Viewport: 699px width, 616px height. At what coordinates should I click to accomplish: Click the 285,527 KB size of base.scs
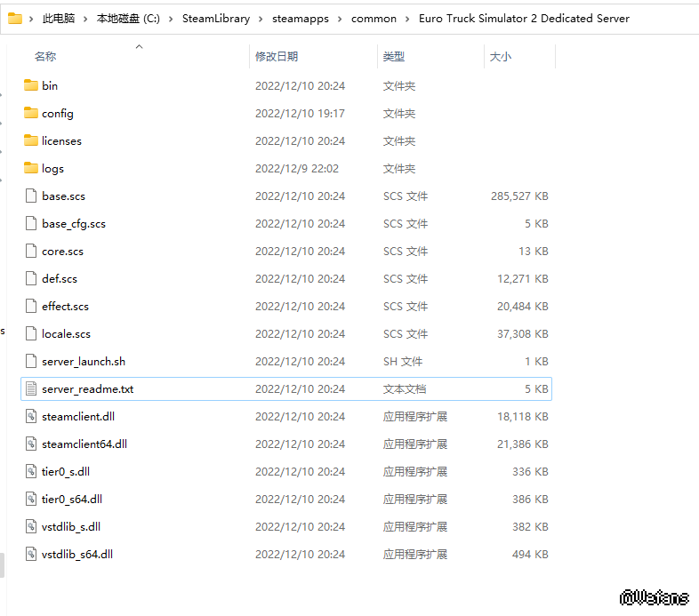[x=519, y=196]
